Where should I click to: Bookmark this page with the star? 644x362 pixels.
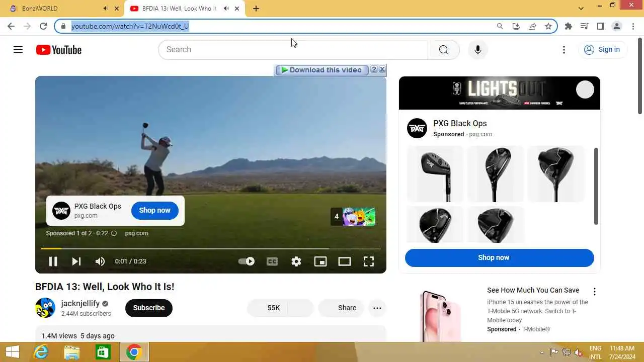548,26
